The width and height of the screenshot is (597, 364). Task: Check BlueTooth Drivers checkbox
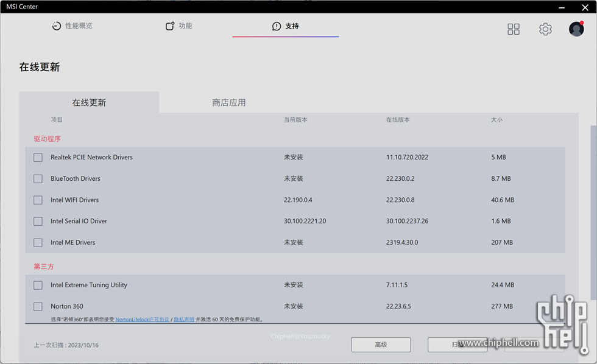(x=38, y=178)
